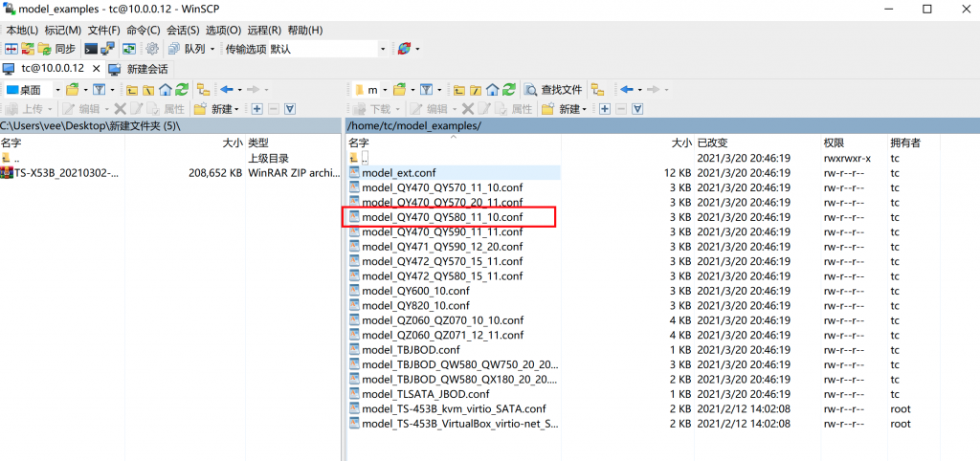Click the local panel back arrow
The width and height of the screenshot is (980, 461).
226,90
